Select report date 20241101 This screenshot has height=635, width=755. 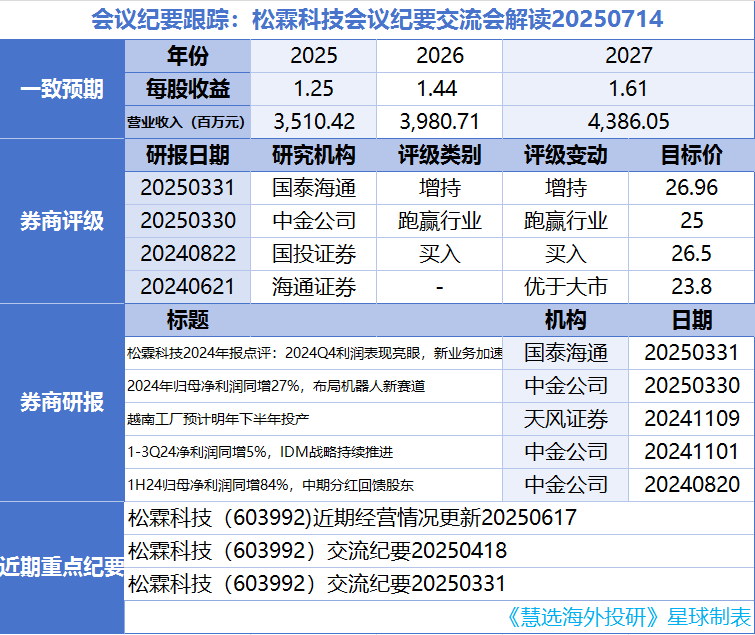pyautogui.click(x=691, y=452)
